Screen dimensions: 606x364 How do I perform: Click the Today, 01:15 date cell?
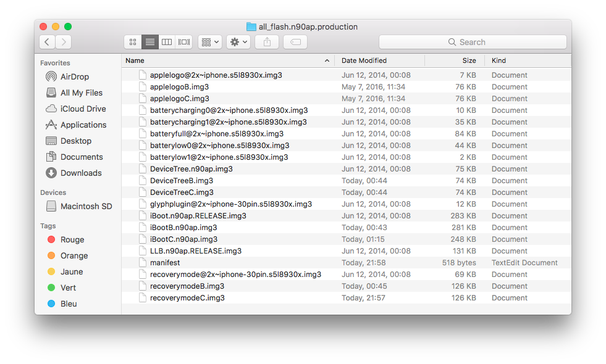pyautogui.click(x=363, y=239)
